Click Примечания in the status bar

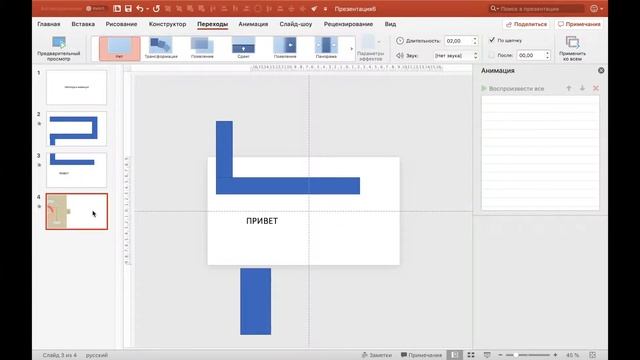(x=421, y=355)
